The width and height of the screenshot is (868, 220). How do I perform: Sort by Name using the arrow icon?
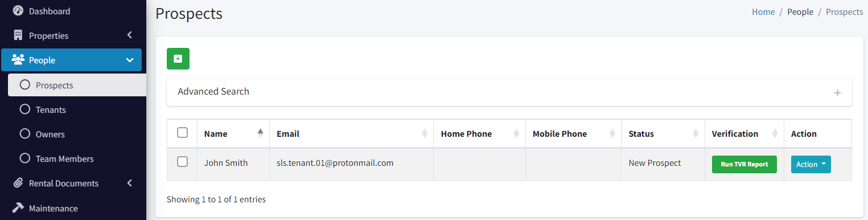pos(260,133)
